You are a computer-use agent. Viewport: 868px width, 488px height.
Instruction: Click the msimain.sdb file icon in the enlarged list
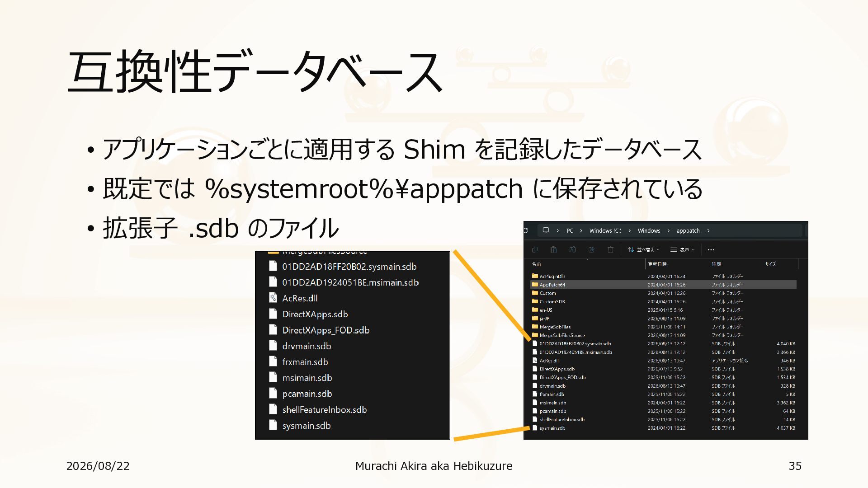[273, 377]
